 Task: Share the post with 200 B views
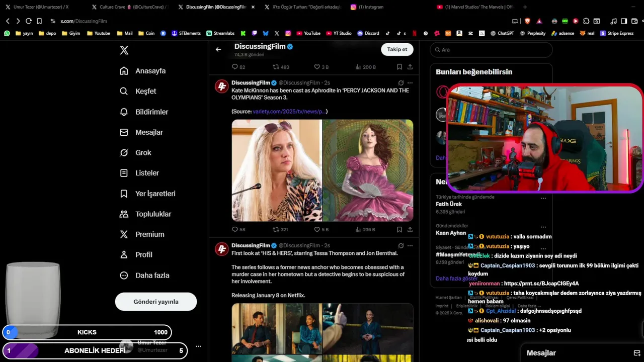410,67
